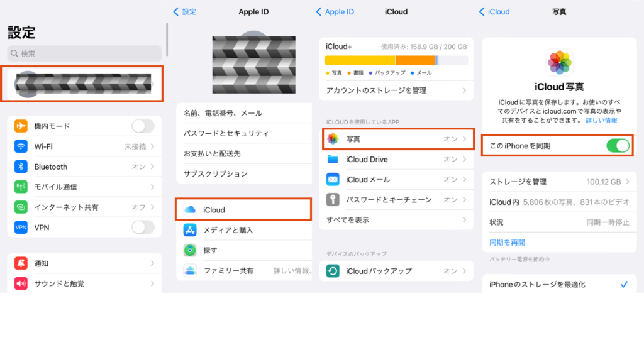Tap the mobile data (モバイル通信) antenna icon
This screenshot has width=644, height=362.
[21, 187]
